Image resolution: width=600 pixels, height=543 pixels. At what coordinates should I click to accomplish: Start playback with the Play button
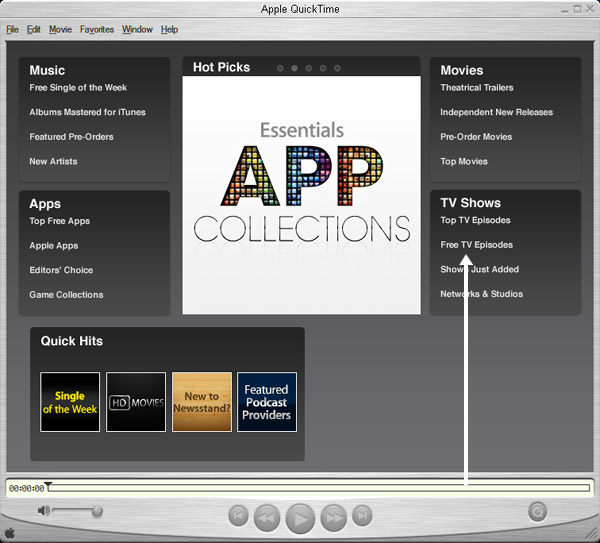click(300, 519)
